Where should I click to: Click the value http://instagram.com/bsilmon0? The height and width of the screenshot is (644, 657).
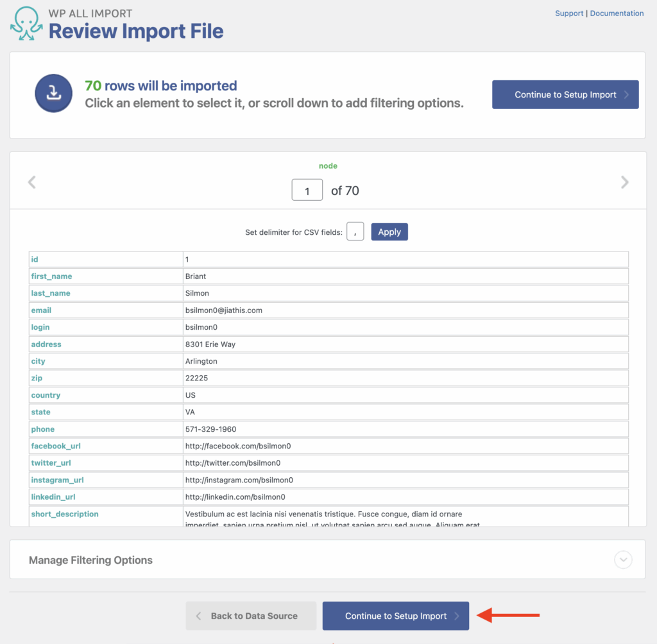pyautogui.click(x=239, y=480)
